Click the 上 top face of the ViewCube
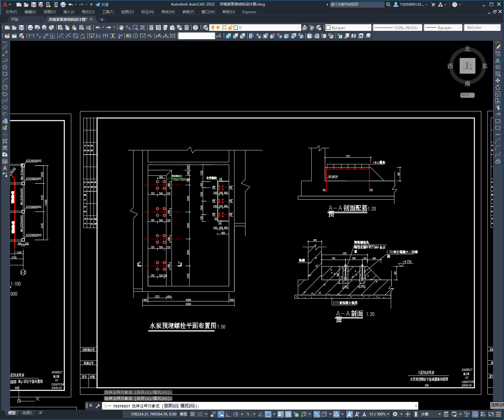Image resolution: width=504 pixels, height=420 pixels. (x=468, y=66)
